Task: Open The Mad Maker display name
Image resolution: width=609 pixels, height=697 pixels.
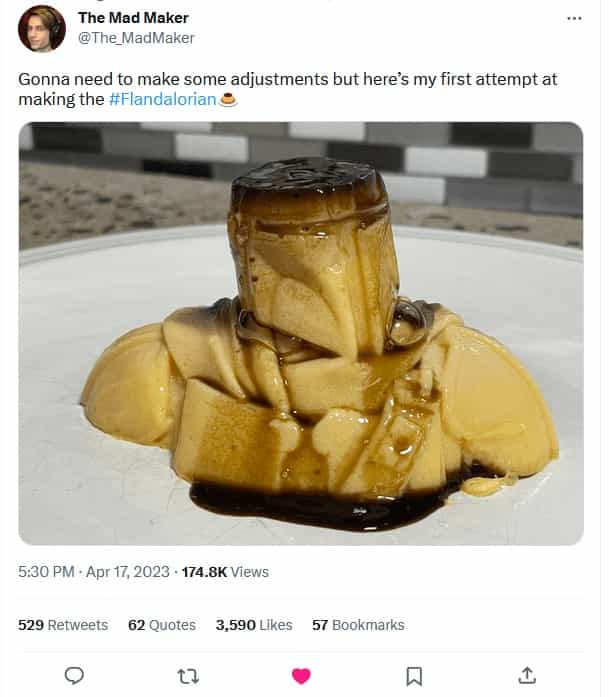Action: (133, 18)
